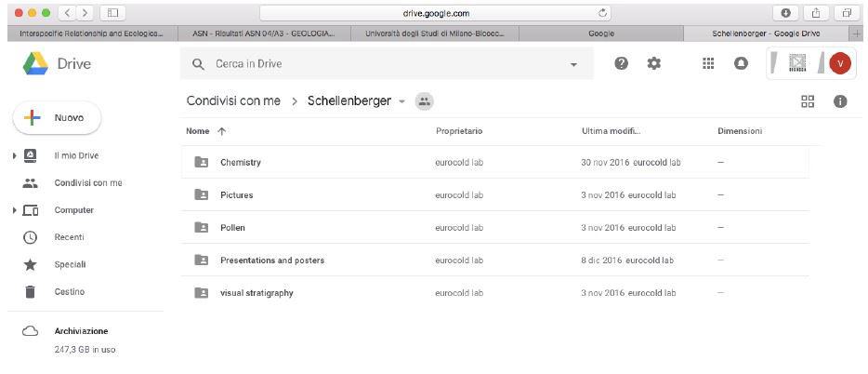Click the Safari back arrow

pyautogui.click(x=67, y=12)
